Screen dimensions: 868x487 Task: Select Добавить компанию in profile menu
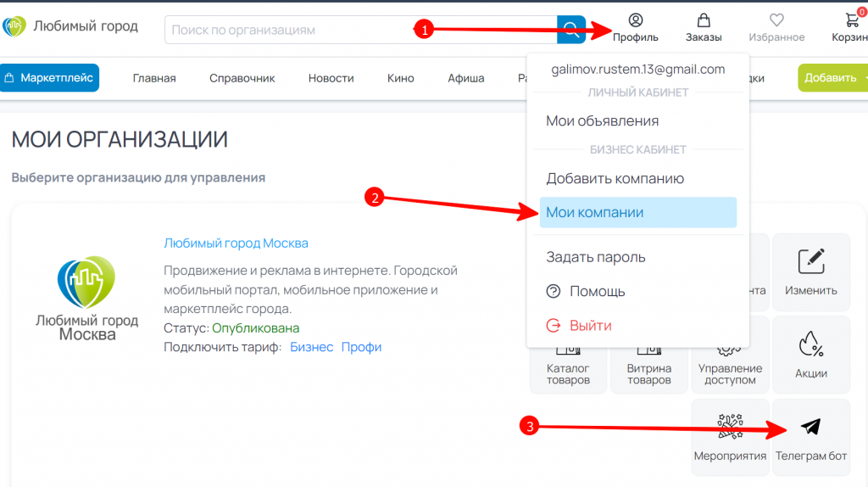pos(615,178)
